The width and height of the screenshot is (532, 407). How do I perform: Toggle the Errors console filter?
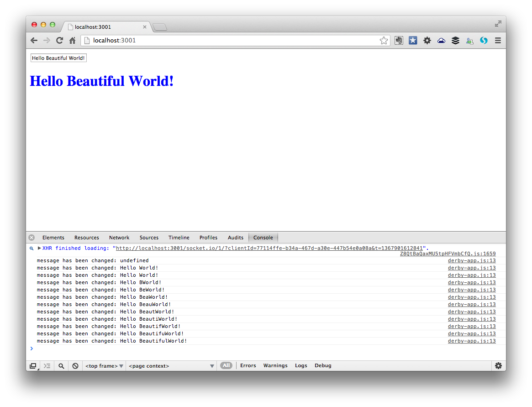click(248, 365)
